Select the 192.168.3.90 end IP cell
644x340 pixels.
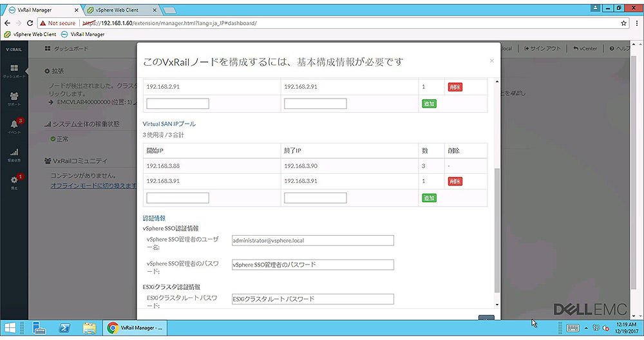click(349, 166)
